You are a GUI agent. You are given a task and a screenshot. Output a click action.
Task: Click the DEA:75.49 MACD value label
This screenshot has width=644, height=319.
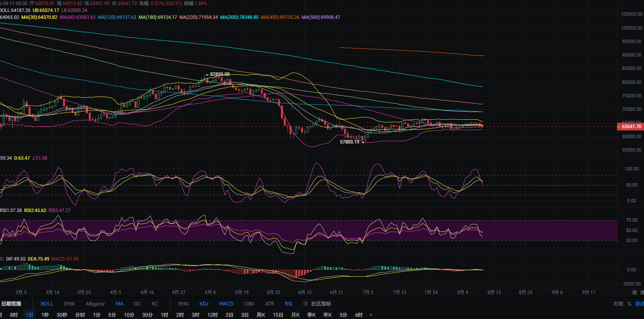pos(38,259)
